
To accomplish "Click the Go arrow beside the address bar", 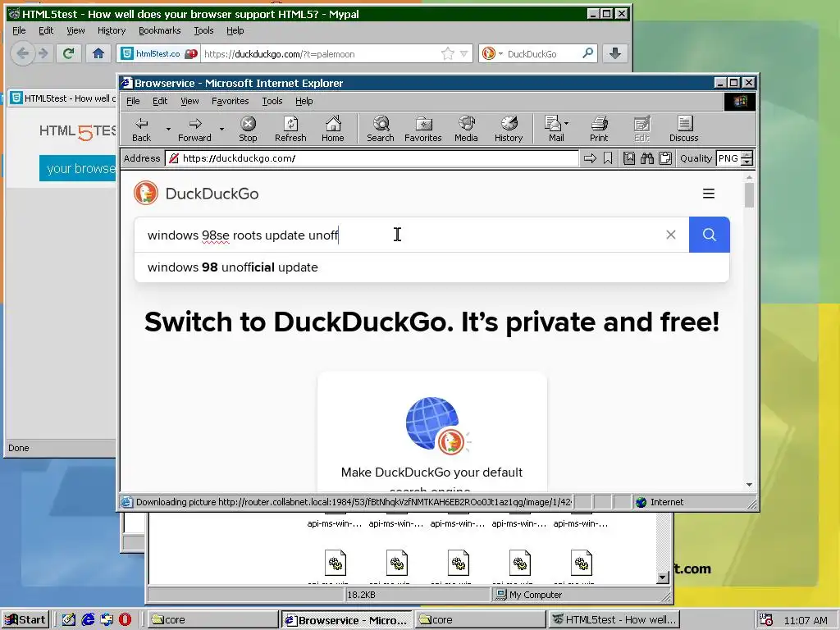I will 590,158.
